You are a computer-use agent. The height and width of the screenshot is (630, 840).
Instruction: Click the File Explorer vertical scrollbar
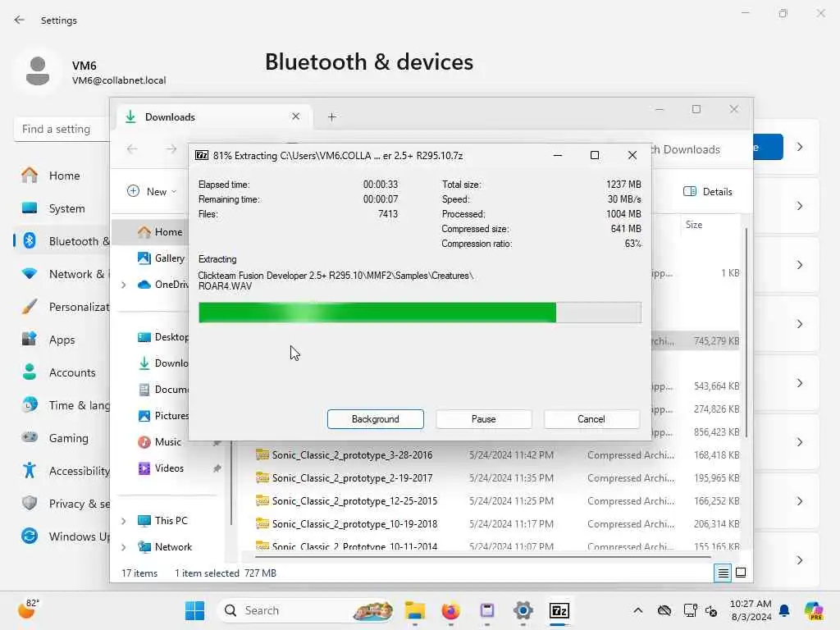point(746,332)
